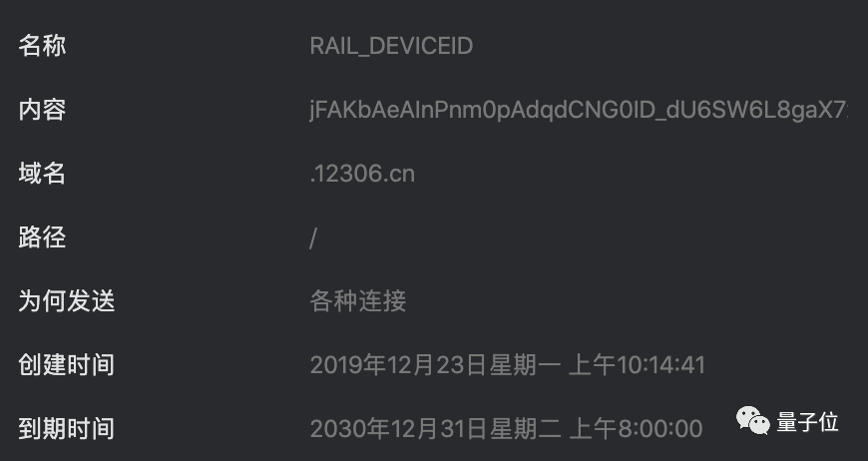Click the 星期一 weekday text

(525, 365)
